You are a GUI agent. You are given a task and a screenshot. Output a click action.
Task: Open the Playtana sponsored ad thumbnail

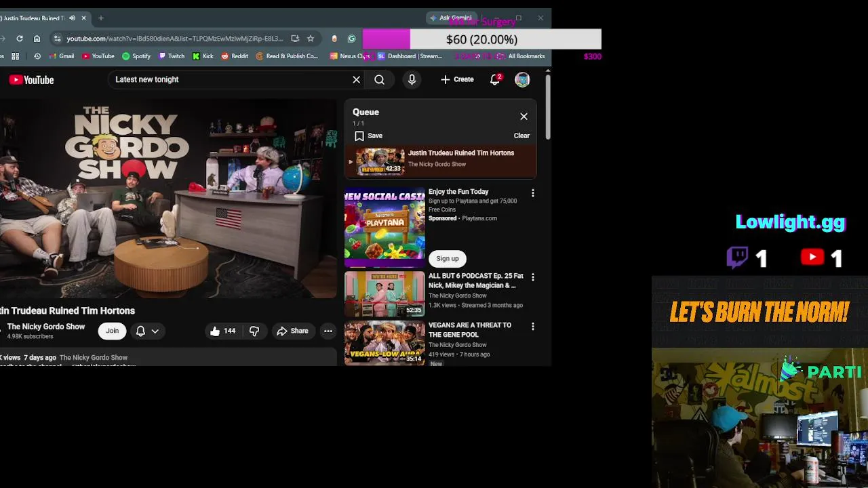tap(384, 227)
